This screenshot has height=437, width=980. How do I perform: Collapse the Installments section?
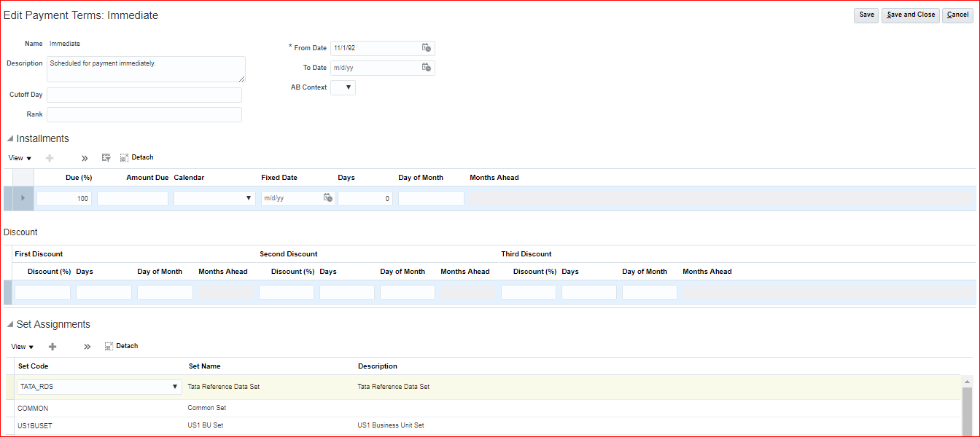point(9,138)
